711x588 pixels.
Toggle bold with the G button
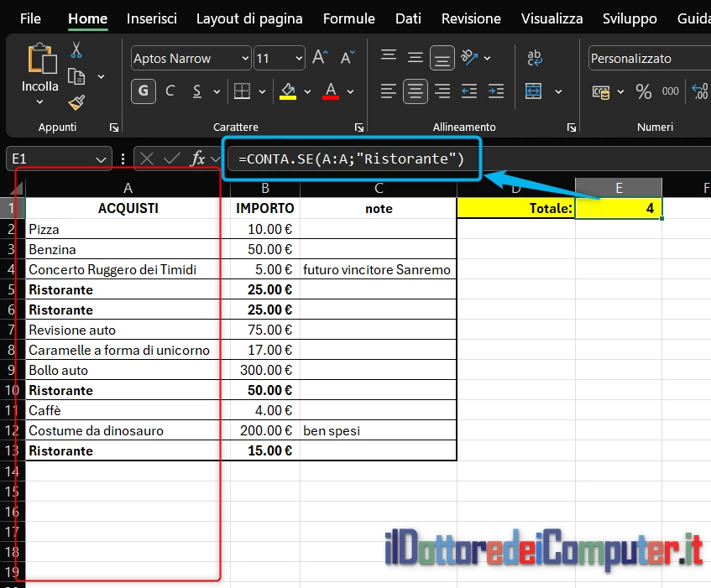(144, 91)
